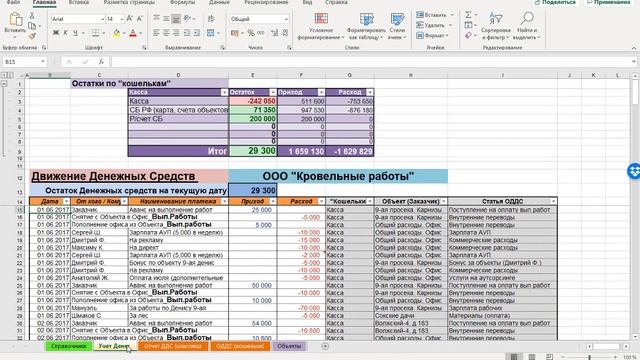This screenshot has width=640, height=360.
Task: Click the red font color A swatch
Action: click(133, 33)
